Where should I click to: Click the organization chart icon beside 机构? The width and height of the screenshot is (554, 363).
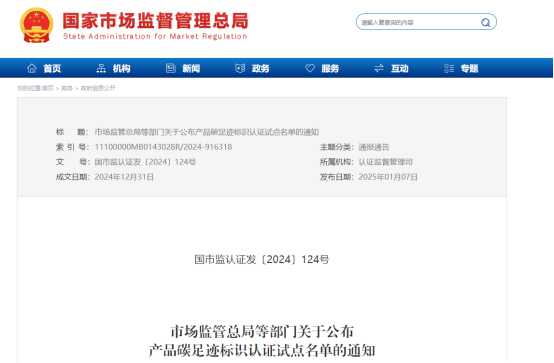pos(101,68)
